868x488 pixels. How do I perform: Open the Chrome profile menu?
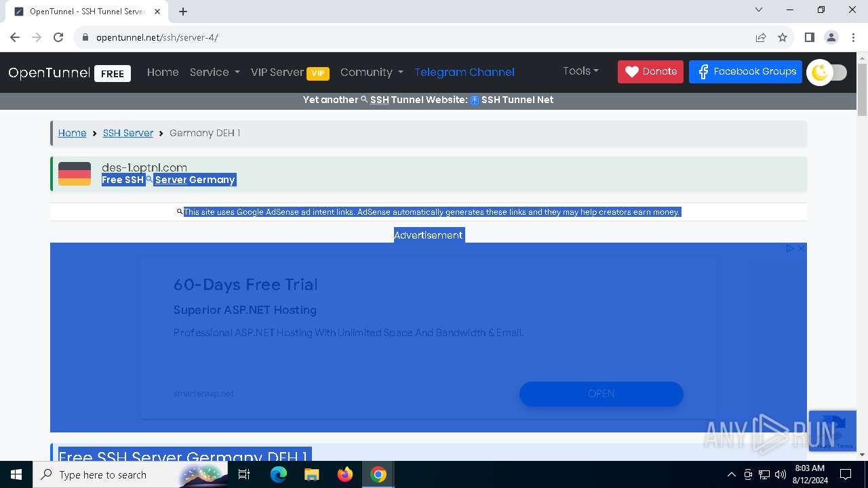pyautogui.click(x=831, y=37)
